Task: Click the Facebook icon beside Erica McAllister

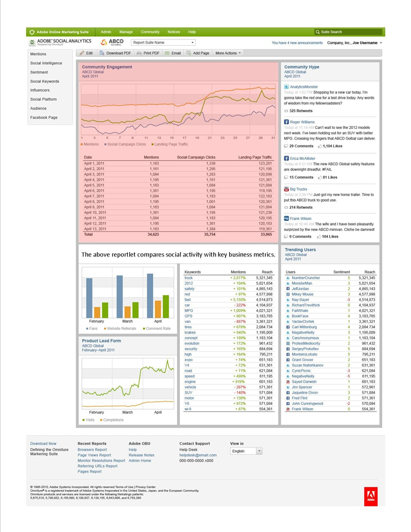Action: point(286,158)
